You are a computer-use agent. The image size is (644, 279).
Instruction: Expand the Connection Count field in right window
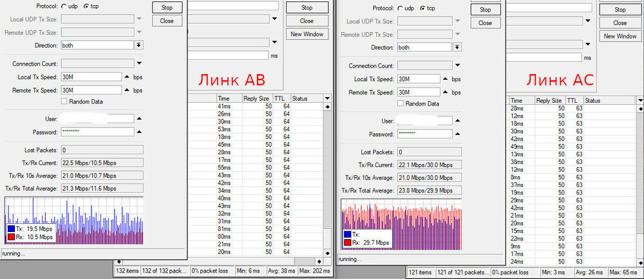(458, 66)
